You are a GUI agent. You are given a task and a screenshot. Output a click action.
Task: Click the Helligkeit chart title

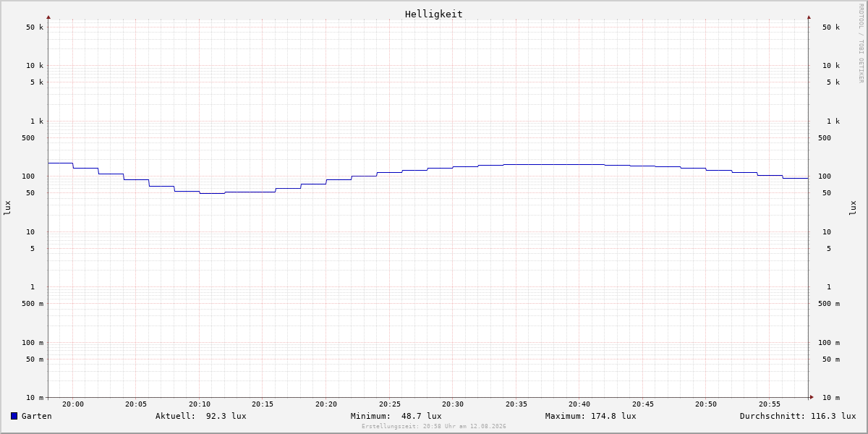point(434,14)
